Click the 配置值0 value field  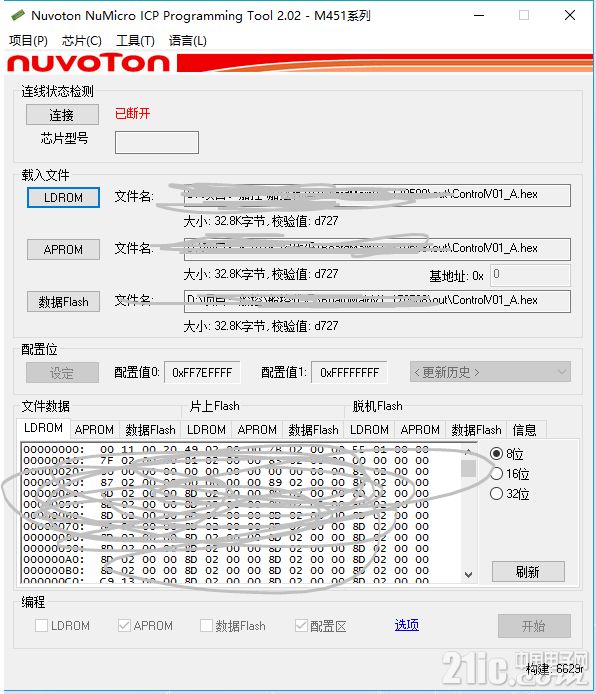click(203, 373)
